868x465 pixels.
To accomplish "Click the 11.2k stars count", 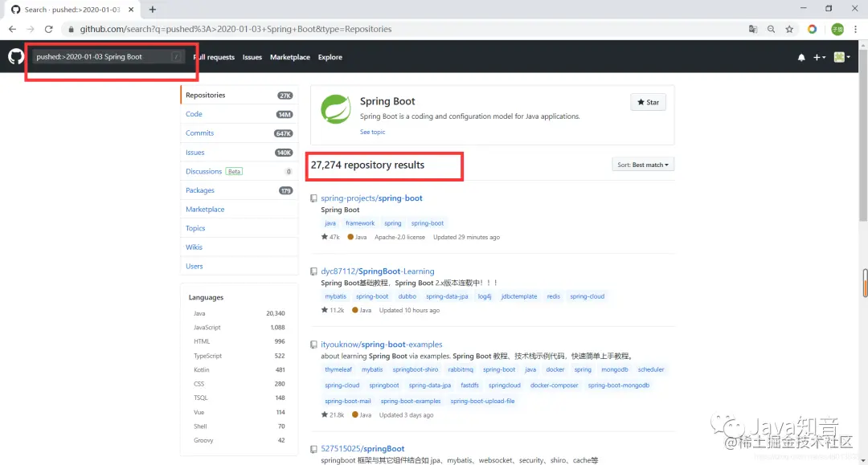I will pos(333,310).
